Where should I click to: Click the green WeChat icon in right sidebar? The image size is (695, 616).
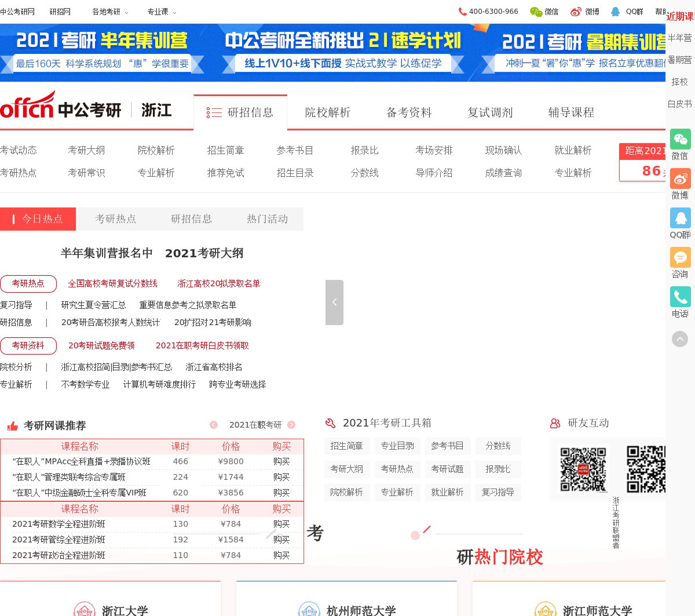(680, 140)
